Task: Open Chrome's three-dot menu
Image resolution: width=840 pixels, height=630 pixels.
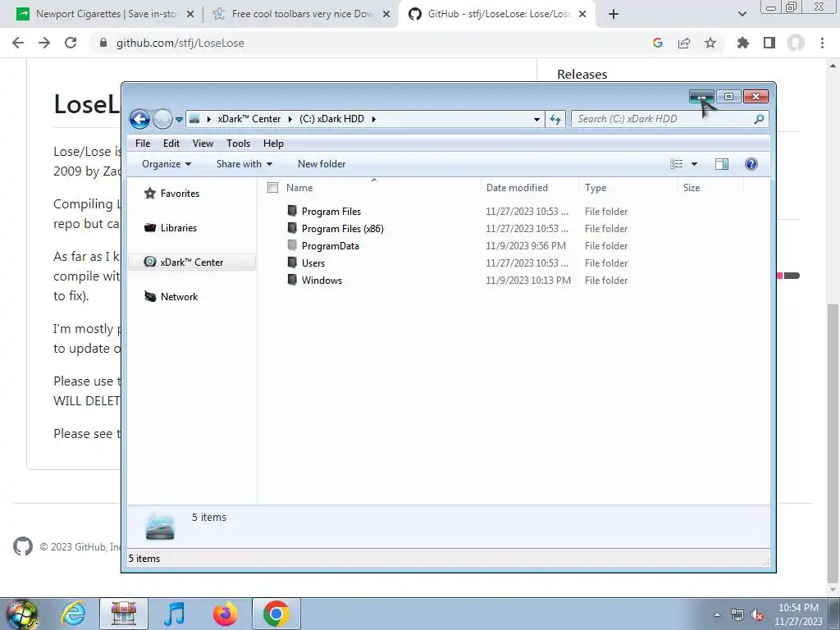Action: point(822,43)
